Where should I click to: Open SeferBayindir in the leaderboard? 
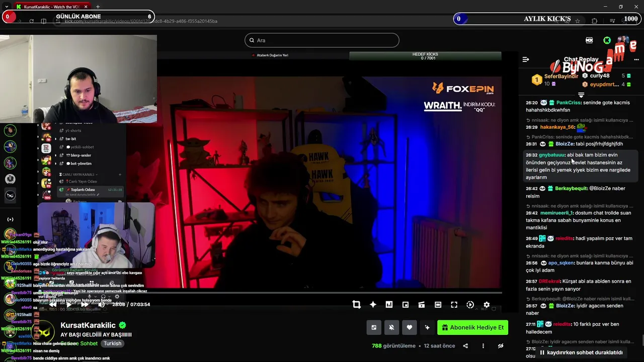(x=561, y=76)
